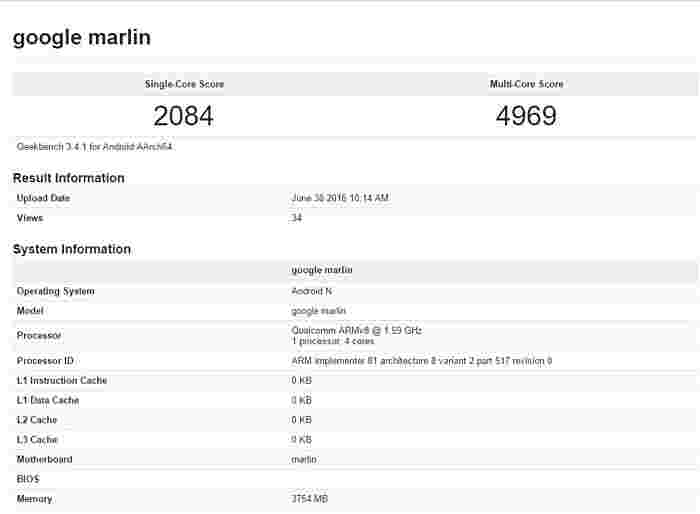The image size is (700, 514).
Task: Select the 'Model' row label
Action: (30, 311)
